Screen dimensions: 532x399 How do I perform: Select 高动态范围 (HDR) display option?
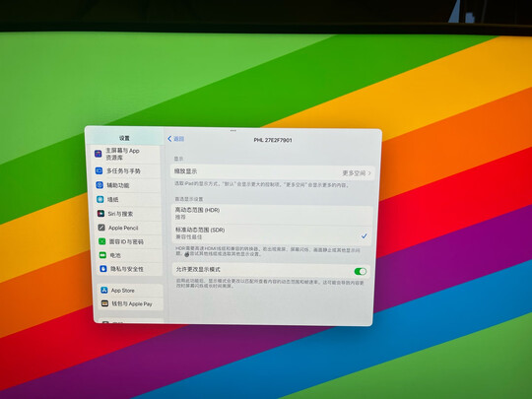[273, 214]
